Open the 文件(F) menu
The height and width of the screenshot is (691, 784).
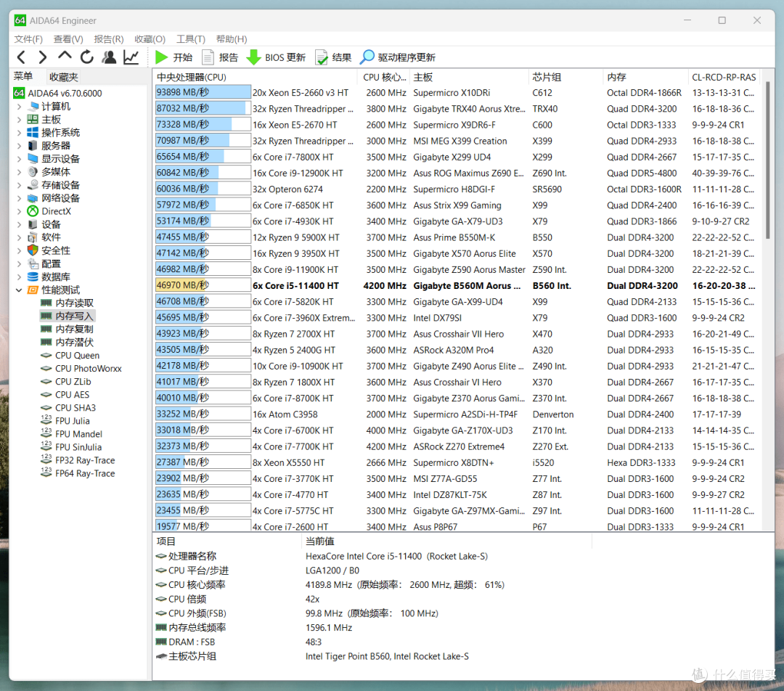tap(28, 39)
